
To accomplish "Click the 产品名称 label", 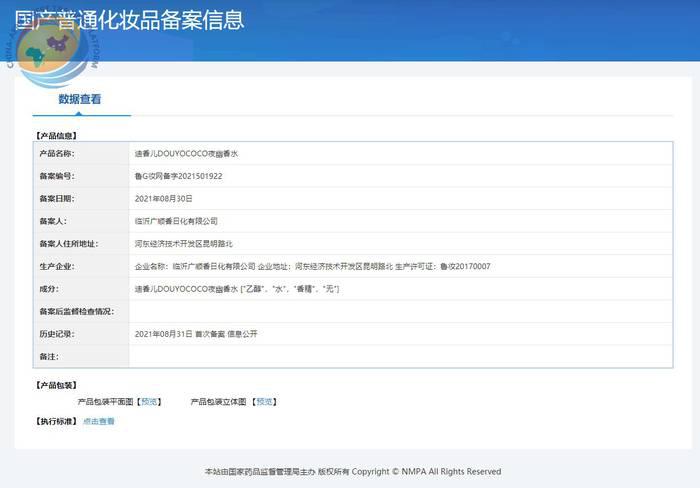I will (x=57, y=154).
